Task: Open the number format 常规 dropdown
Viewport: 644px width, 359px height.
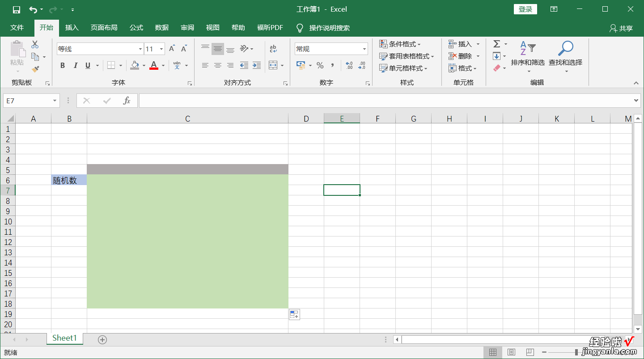Action: click(364, 49)
